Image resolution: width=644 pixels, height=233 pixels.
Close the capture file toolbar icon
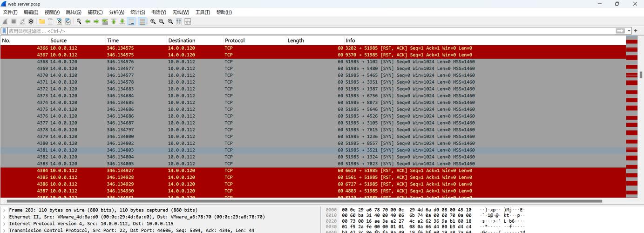point(59,21)
